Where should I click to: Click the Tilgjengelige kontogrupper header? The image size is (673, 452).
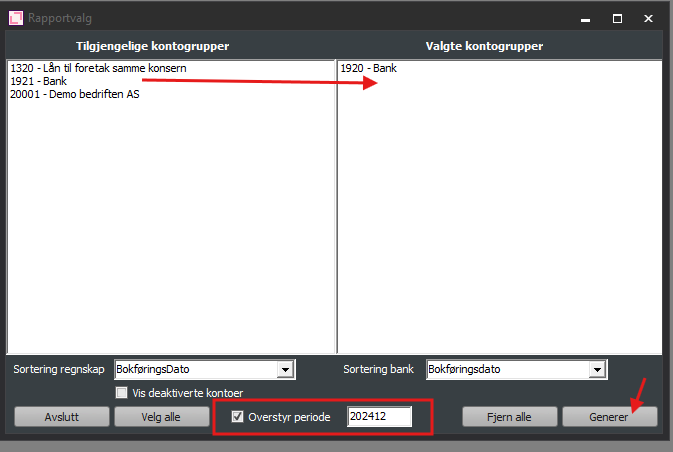point(167,46)
